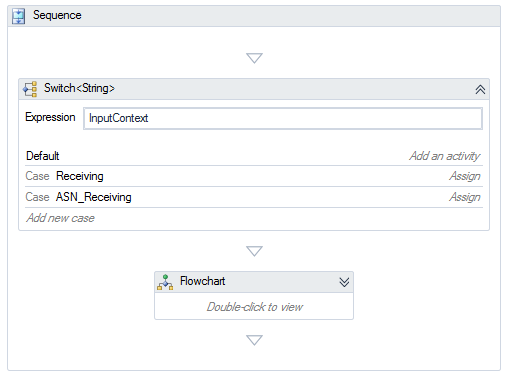Click the drop arrow below Flowchart
509x377 pixels.
pyautogui.click(x=254, y=340)
